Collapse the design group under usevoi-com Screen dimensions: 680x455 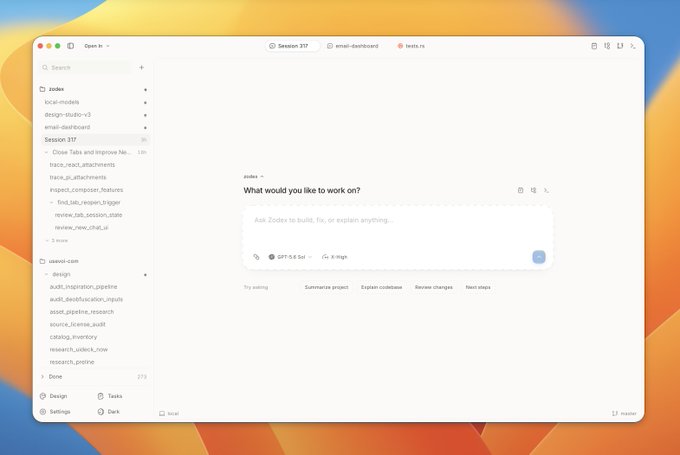tap(46, 275)
